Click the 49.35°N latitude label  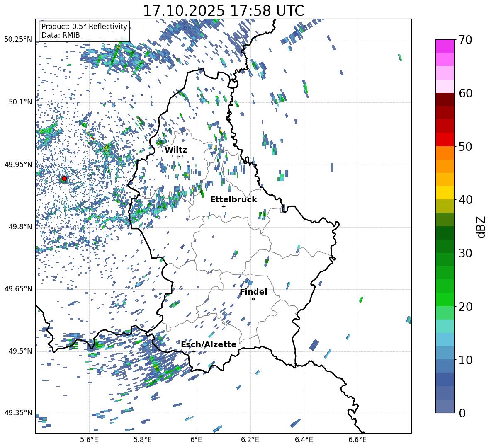[x=18, y=413]
